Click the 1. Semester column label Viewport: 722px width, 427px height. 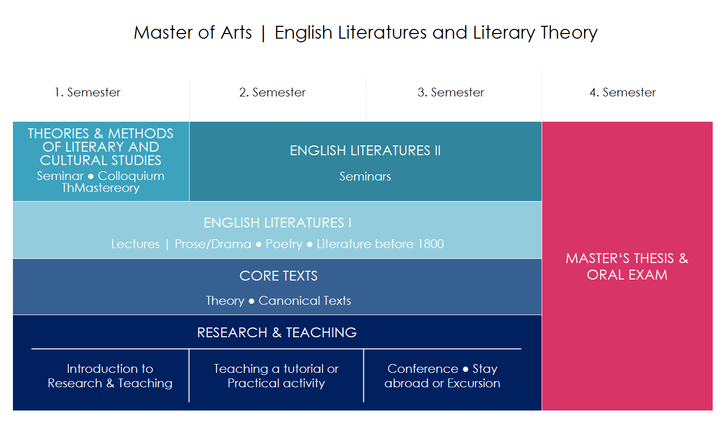tap(87, 93)
